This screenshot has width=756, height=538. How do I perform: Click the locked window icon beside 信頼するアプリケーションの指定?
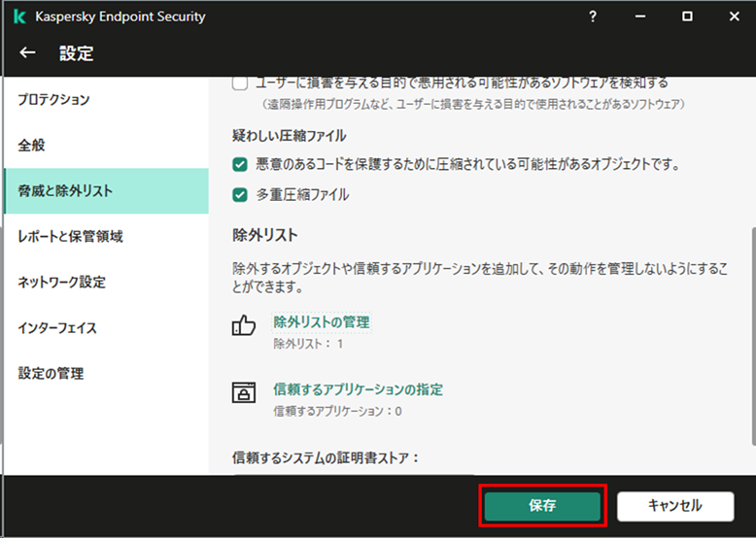(x=244, y=392)
